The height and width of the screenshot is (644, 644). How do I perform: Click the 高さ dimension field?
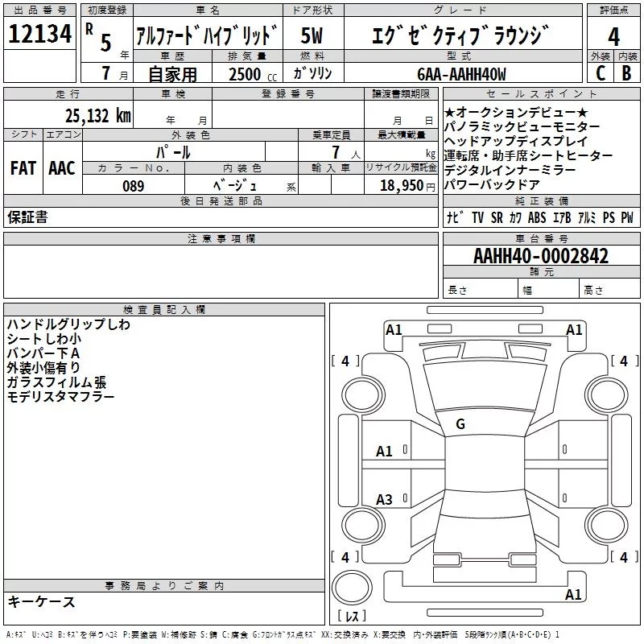pyautogui.click(x=609, y=290)
